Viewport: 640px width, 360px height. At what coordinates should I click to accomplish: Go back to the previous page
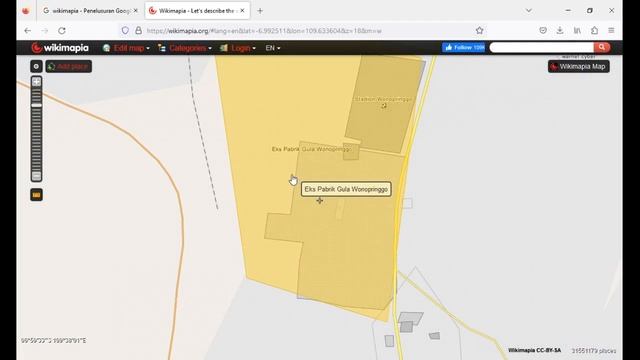click(27, 31)
